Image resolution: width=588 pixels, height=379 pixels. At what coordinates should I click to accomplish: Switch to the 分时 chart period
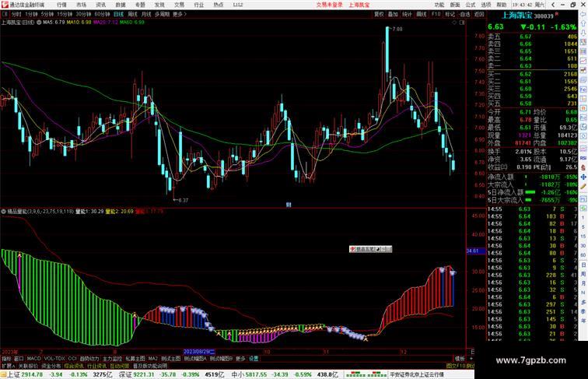coord(16,14)
